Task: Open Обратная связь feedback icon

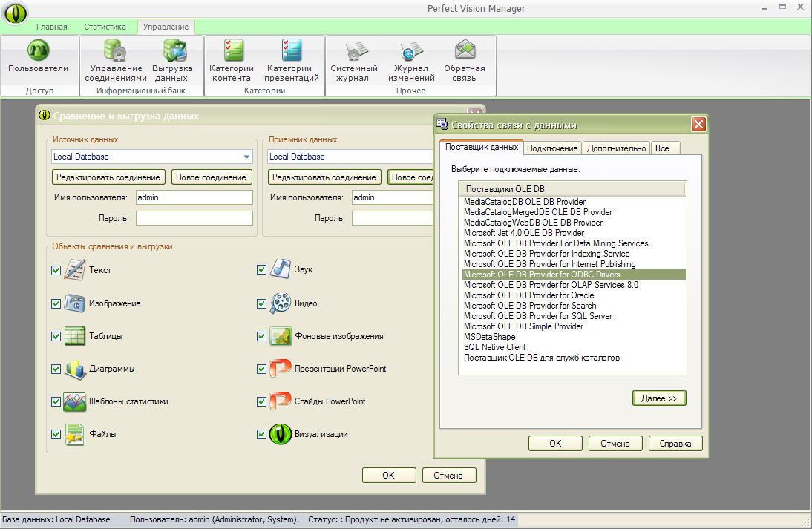Action: [465, 50]
